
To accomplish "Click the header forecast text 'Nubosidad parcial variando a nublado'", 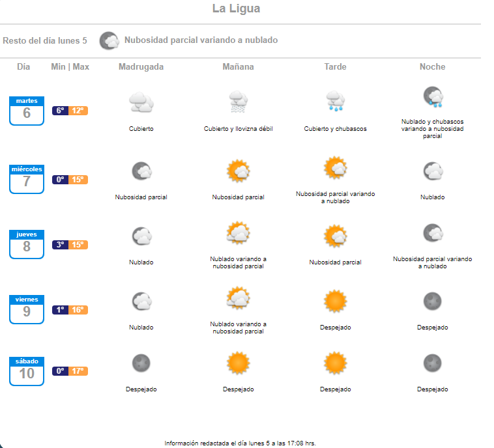I will tap(201, 40).
